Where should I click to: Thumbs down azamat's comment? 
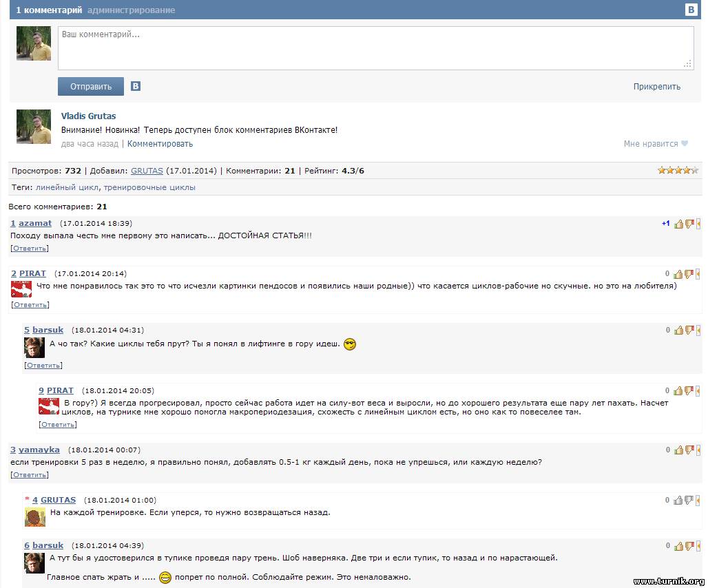[688, 224]
